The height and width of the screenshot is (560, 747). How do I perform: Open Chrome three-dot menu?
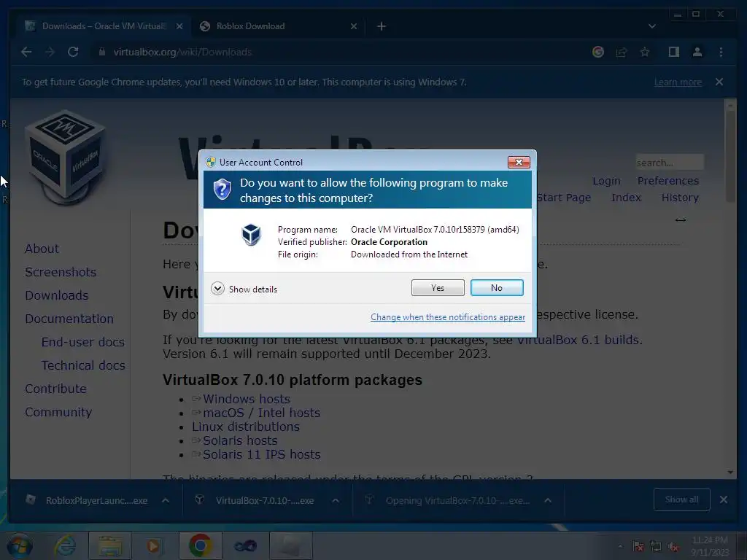pos(721,52)
